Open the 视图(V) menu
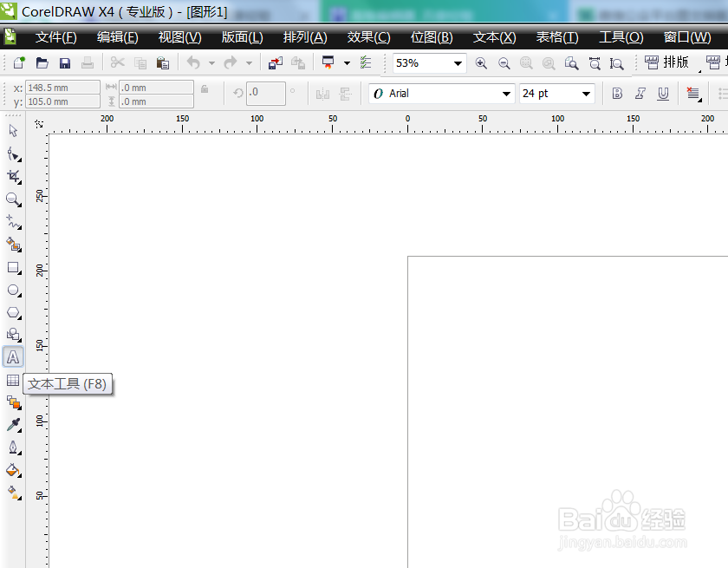 pyautogui.click(x=179, y=37)
